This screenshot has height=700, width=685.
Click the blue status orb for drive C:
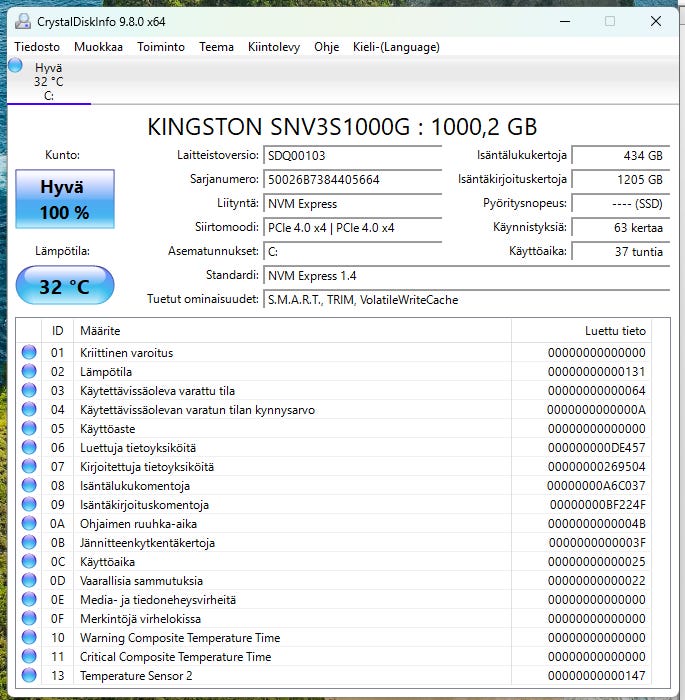[x=15, y=66]
